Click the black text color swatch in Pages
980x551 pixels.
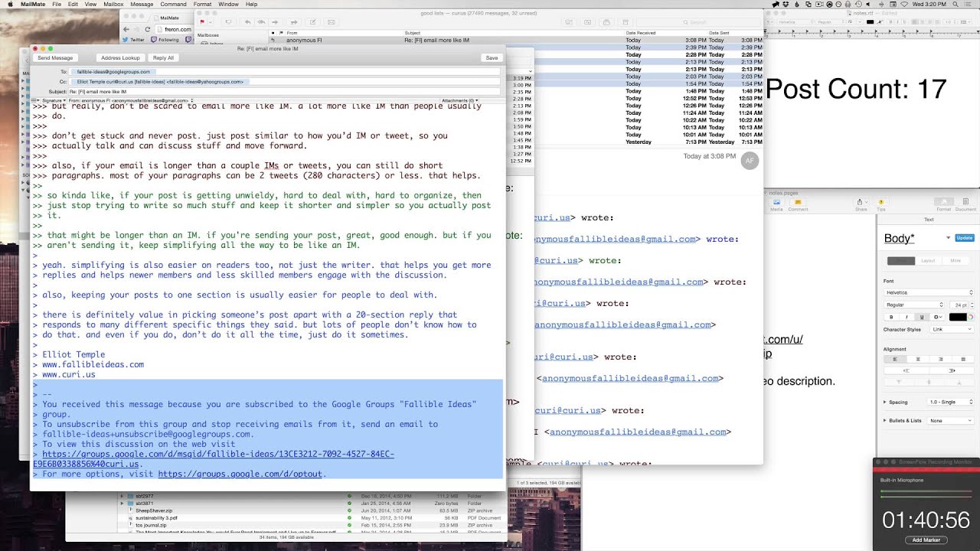tap(957, 317)
